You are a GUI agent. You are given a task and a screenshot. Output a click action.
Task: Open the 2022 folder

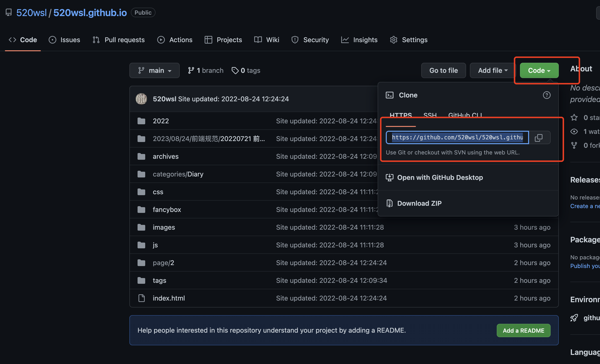[161, 121]
